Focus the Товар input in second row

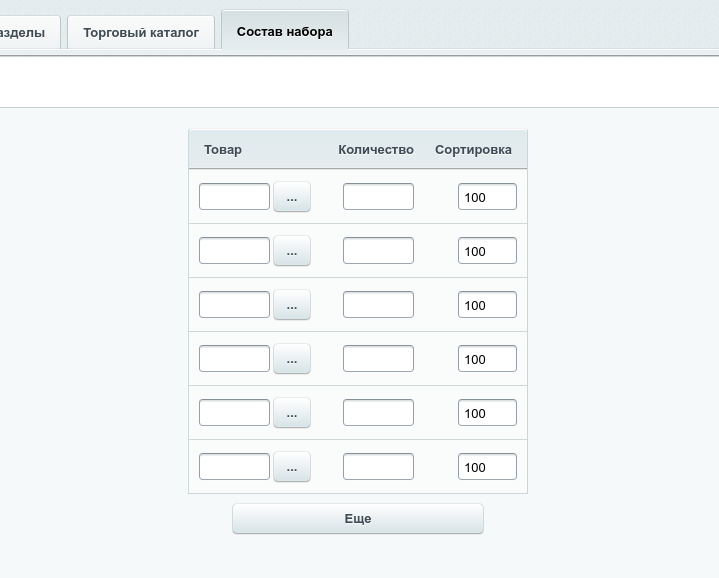click(234, 251)
